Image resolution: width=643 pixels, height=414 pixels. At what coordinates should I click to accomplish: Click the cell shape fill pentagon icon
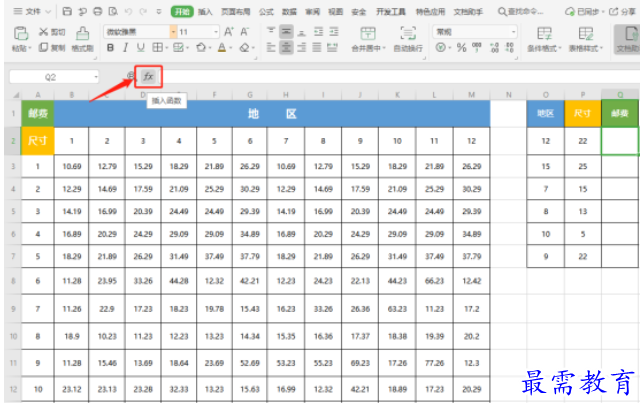(x=201, y=48)
